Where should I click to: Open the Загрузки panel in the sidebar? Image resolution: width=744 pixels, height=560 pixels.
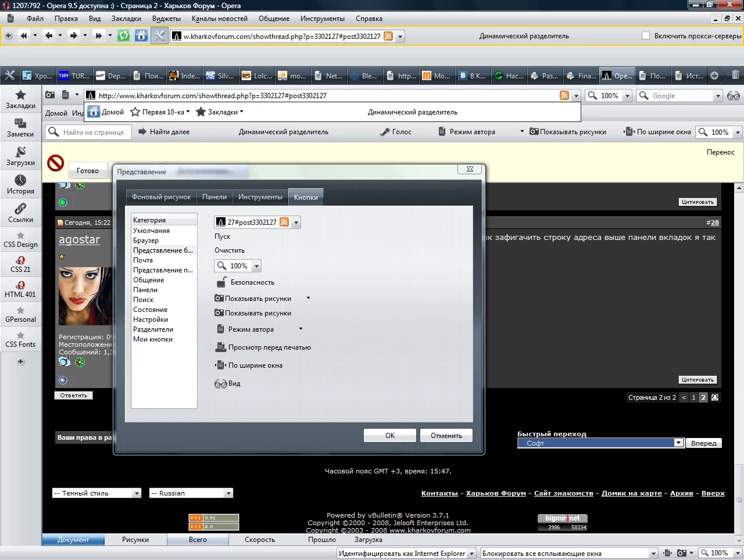pyautogui.click(x=20, y=157)
